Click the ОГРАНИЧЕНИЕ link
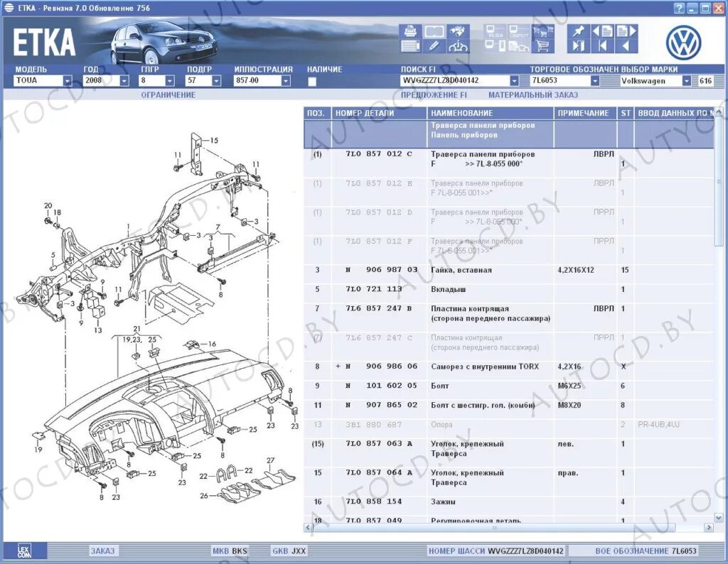The width and height of the screenshot is (728, 564). tap(168, 95)
